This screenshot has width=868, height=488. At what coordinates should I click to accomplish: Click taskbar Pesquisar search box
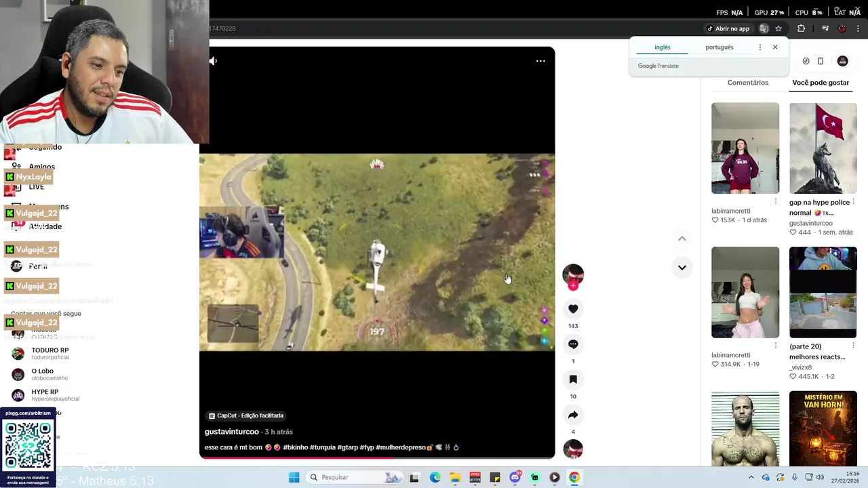tap(355, 477)
